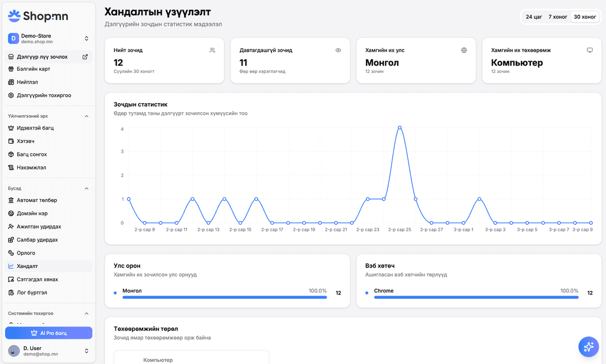
Task: Open Бэлгийн карт in the sidebar
Action: pos(34,69)
